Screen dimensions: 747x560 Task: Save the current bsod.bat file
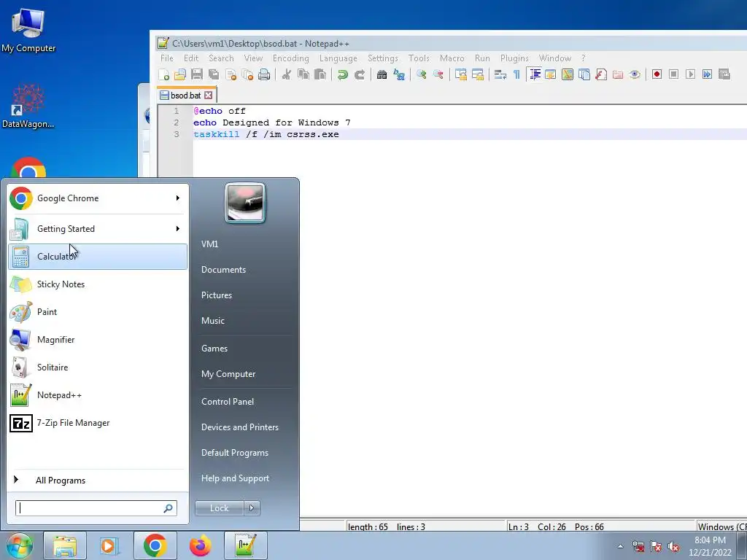(x=197, y=74)
